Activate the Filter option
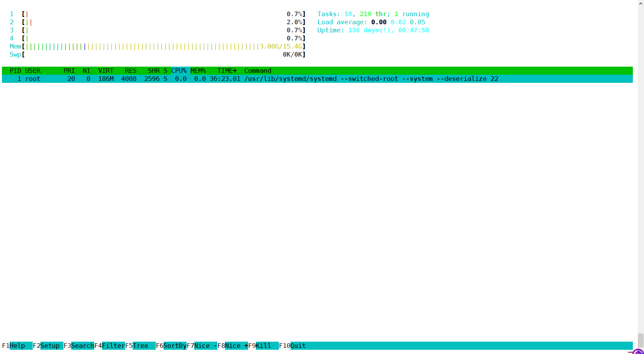The image size is (644, 354). (x=113, y=346)
